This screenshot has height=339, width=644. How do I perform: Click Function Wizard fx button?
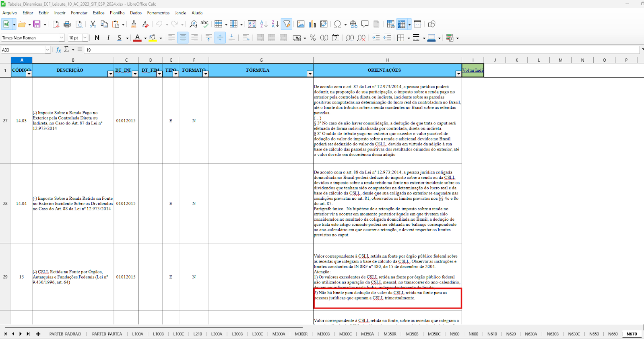[x=58, y=50]
